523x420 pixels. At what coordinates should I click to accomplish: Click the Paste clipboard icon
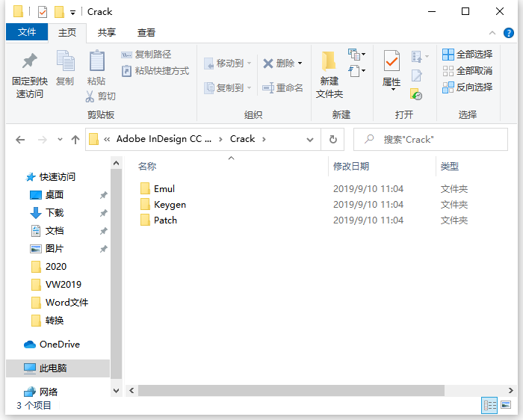point(97,61)
